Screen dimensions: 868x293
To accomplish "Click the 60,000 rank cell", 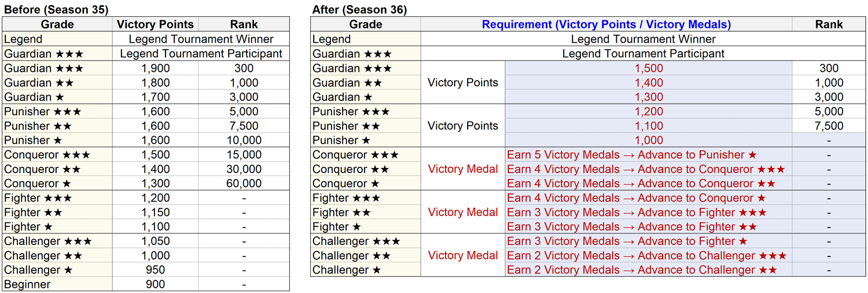I will coord(244,184).
